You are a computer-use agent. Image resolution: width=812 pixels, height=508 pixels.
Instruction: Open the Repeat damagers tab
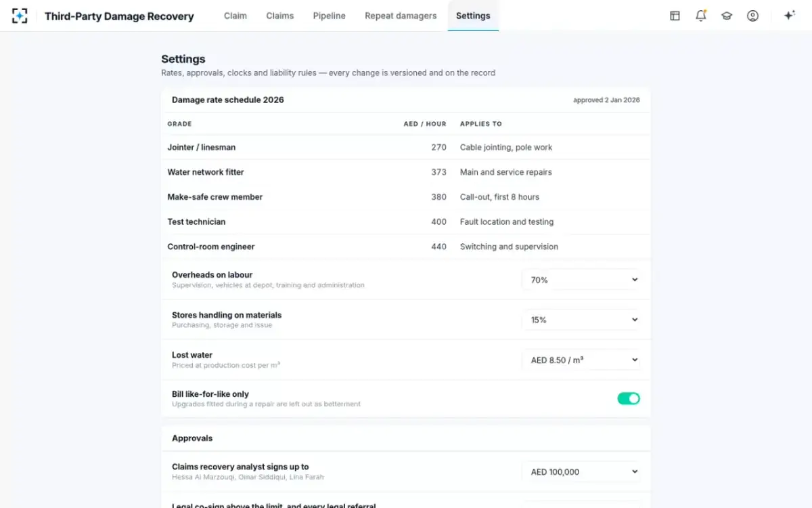tap(401, 16)
